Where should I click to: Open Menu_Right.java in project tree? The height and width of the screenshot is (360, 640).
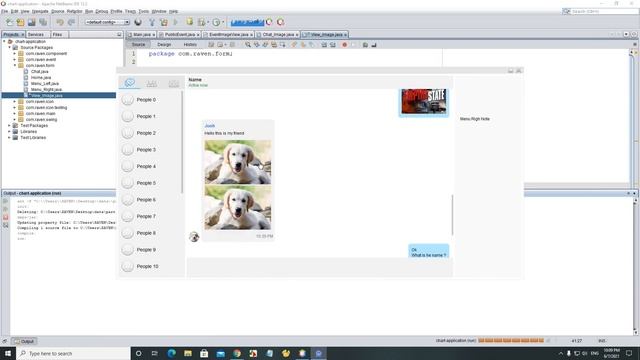[x=46, y=89]
